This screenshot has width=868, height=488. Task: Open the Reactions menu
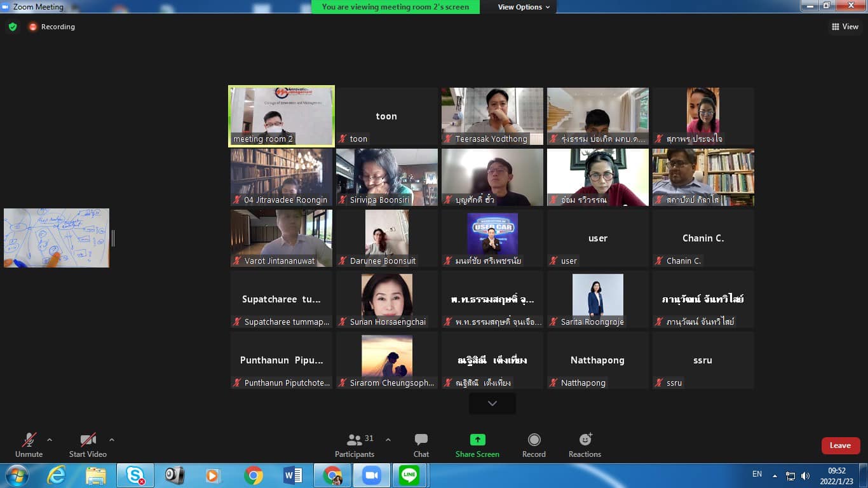click(585, 440)
